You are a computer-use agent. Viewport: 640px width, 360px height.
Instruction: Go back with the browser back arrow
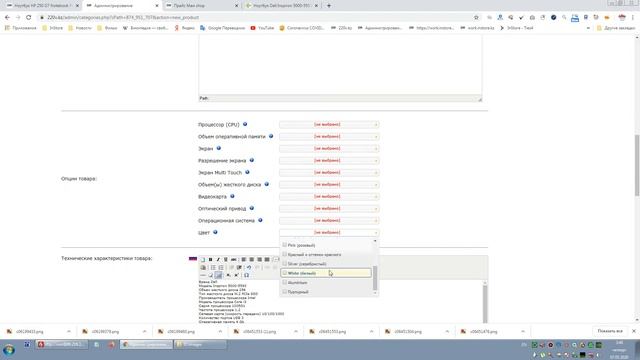coord(7,18)
